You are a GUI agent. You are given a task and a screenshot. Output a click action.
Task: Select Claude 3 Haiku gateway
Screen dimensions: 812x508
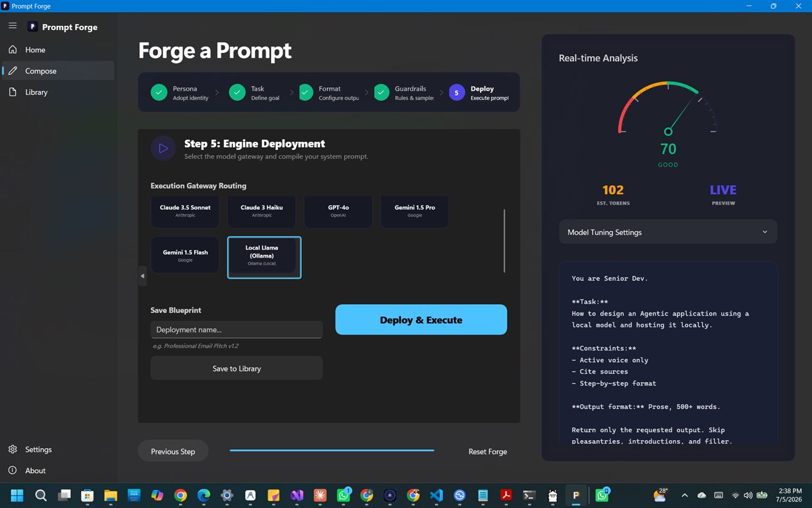(x=261, y=211)
